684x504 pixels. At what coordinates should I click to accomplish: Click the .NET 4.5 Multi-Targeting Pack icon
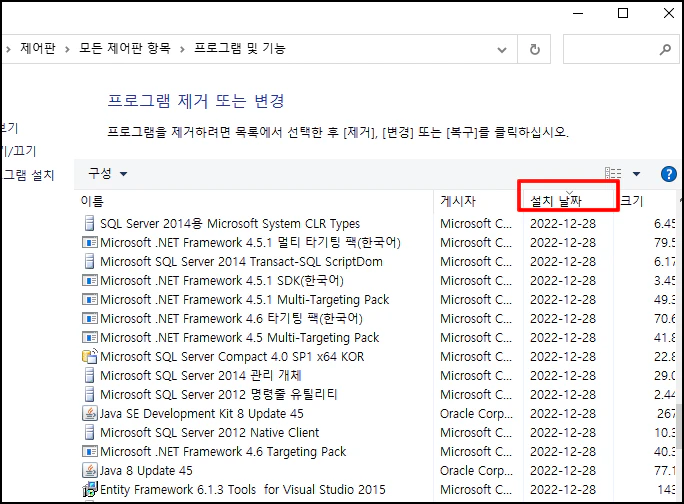coord(89,337)
